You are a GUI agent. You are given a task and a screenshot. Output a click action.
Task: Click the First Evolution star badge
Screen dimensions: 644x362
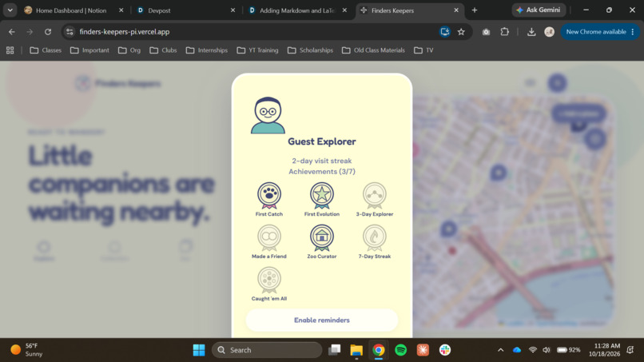coord(321,196)
